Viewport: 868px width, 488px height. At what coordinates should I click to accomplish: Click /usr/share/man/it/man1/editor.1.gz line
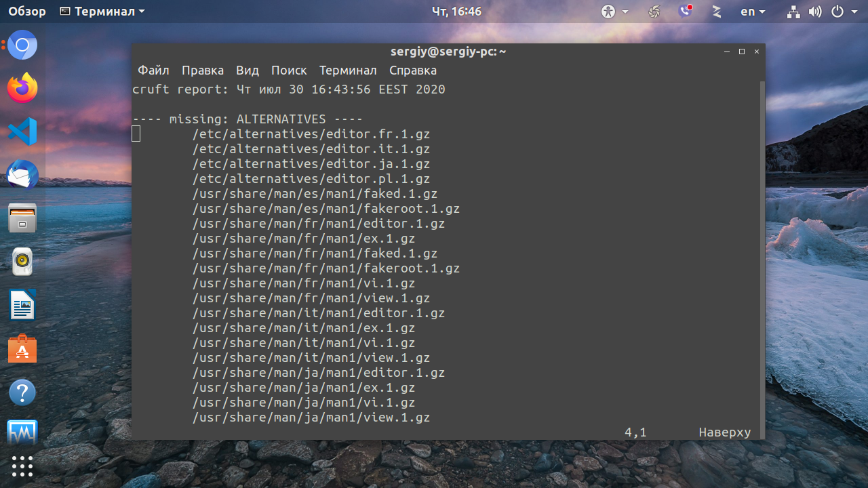[x=319, y=313]
